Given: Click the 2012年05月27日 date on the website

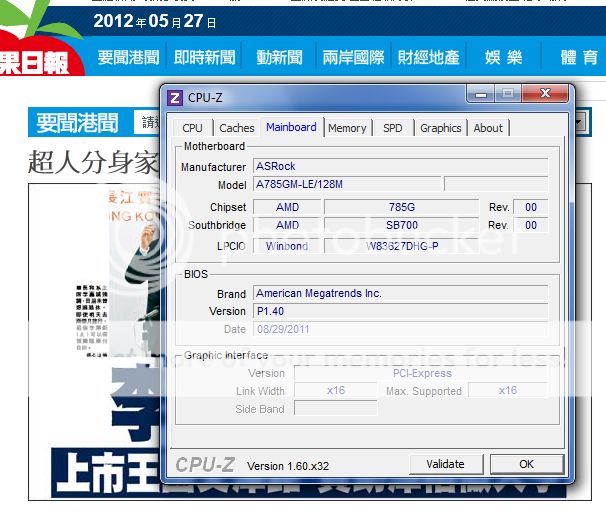Looking at the screenshot, I should (155, 21).
